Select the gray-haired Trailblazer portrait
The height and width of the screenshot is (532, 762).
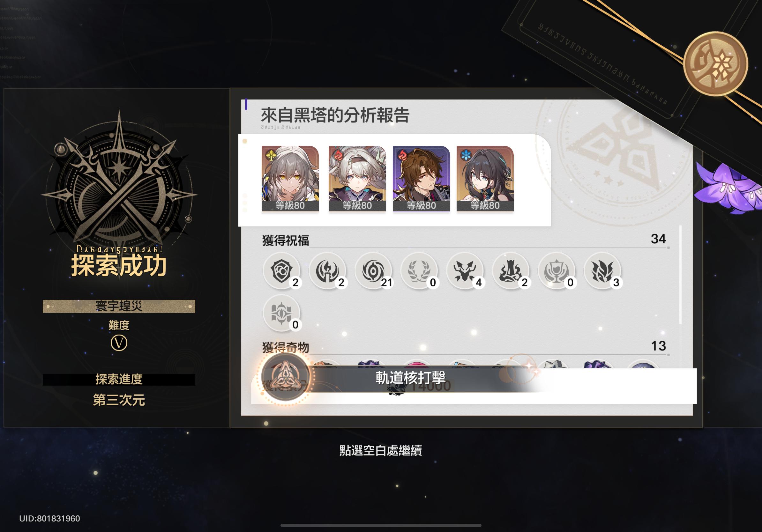(290, 178)
